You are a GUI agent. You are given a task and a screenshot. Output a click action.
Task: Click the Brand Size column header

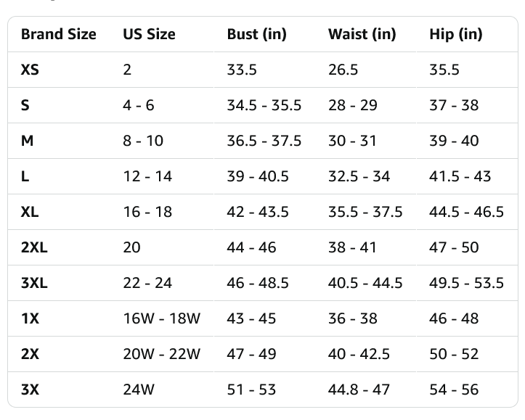click(x=59, y=34)
